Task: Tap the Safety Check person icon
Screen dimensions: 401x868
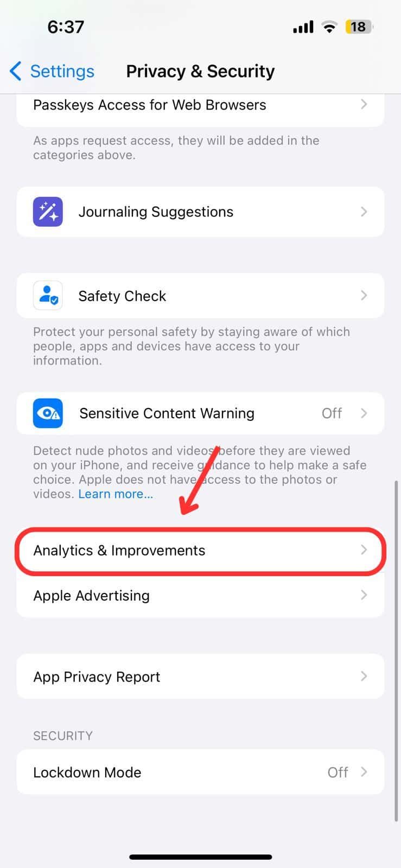Action: point(48,296)
